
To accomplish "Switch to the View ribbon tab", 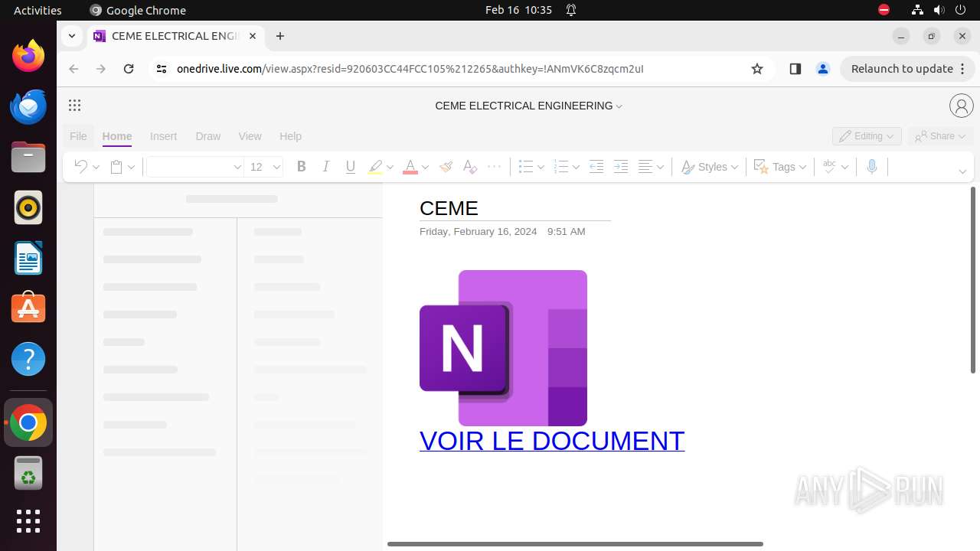I will pyautogui.click(x=250, y=136).
